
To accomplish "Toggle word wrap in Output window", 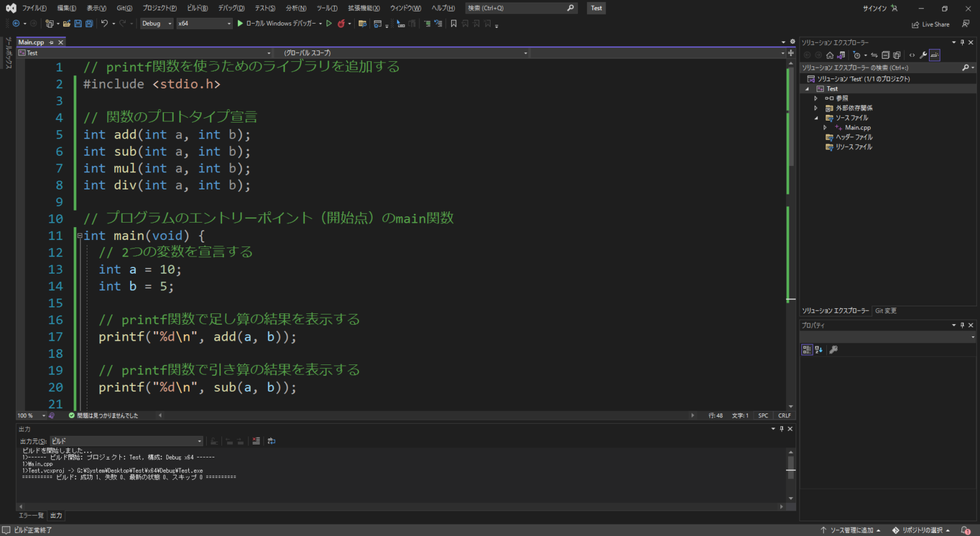I will tap(271, 441).
